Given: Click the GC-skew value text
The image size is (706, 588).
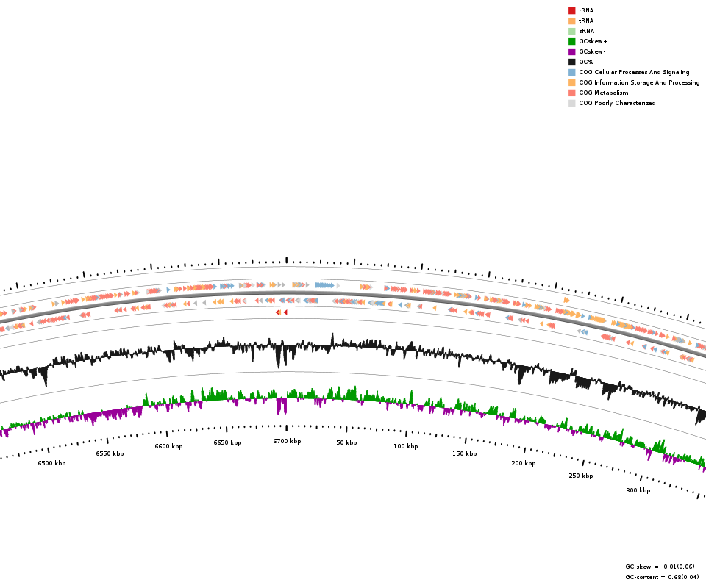Looking at the screenshot, I should 660,567.
